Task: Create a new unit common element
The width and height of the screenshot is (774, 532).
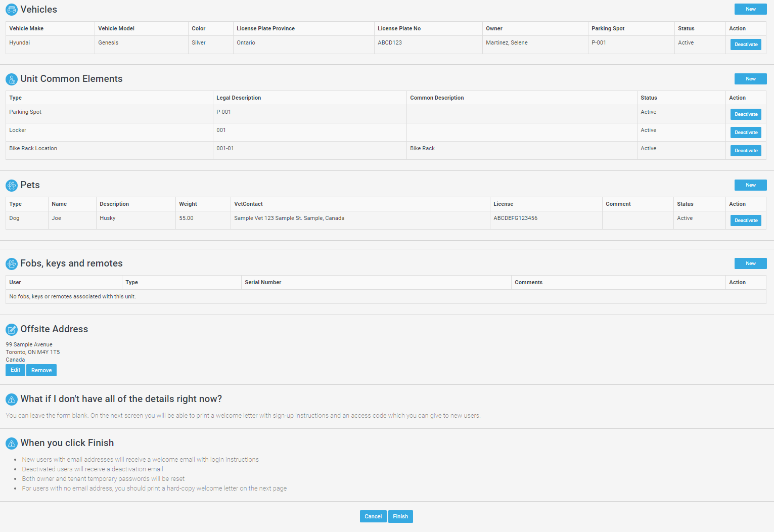Action: 750,79
